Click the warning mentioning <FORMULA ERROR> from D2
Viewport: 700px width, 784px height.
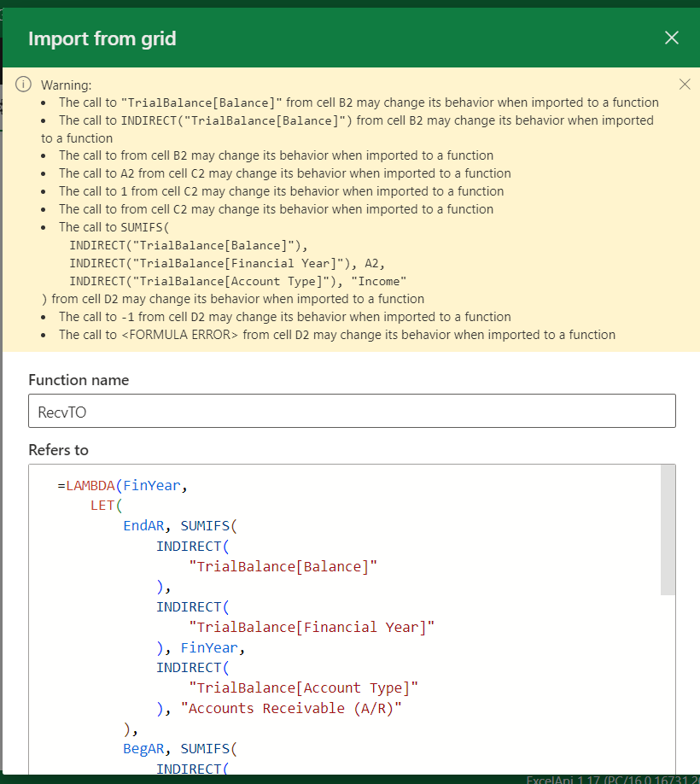click(x=337, y=335)
